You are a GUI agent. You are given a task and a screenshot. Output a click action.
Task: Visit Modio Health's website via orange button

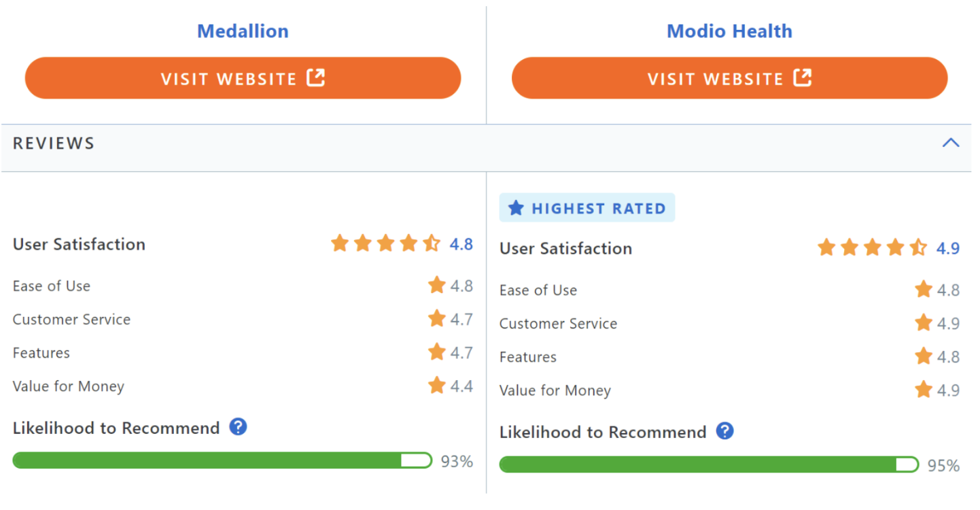click(729, 78)
